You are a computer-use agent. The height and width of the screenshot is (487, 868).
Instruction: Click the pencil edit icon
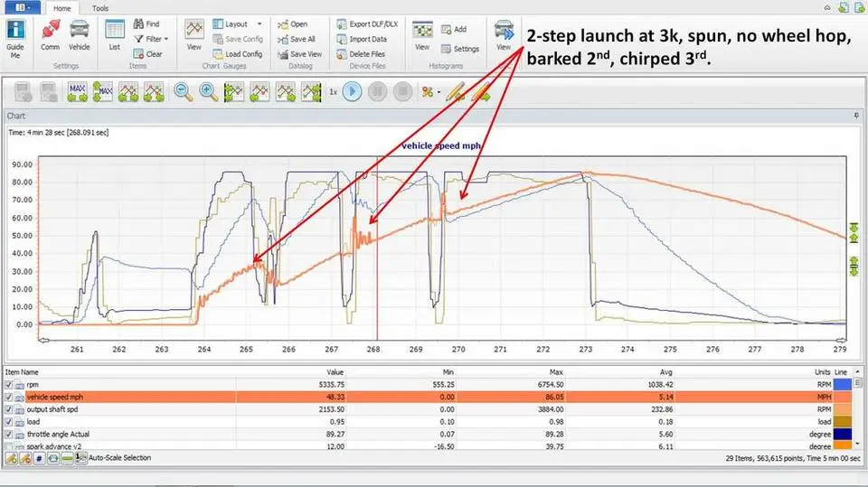(x=456, y=91)
